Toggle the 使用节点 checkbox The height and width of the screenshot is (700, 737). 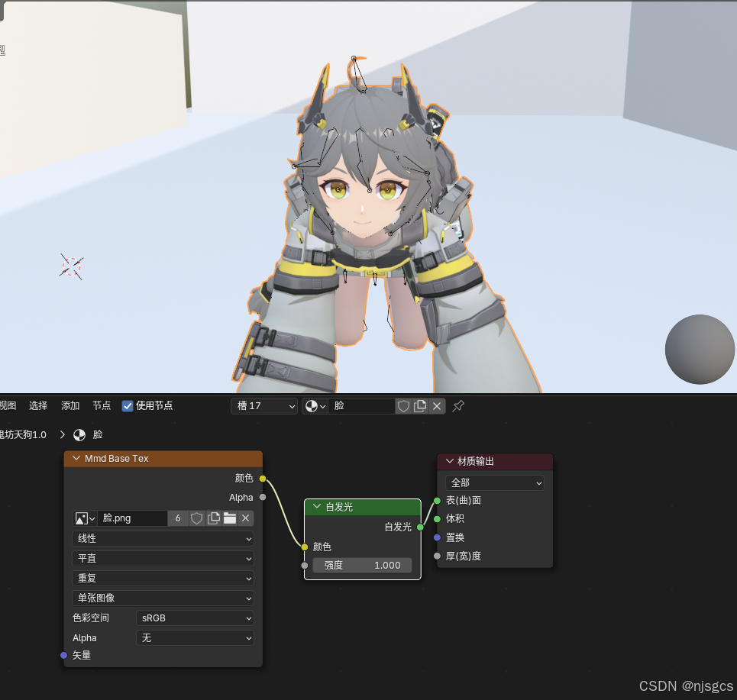pos(128,406)
